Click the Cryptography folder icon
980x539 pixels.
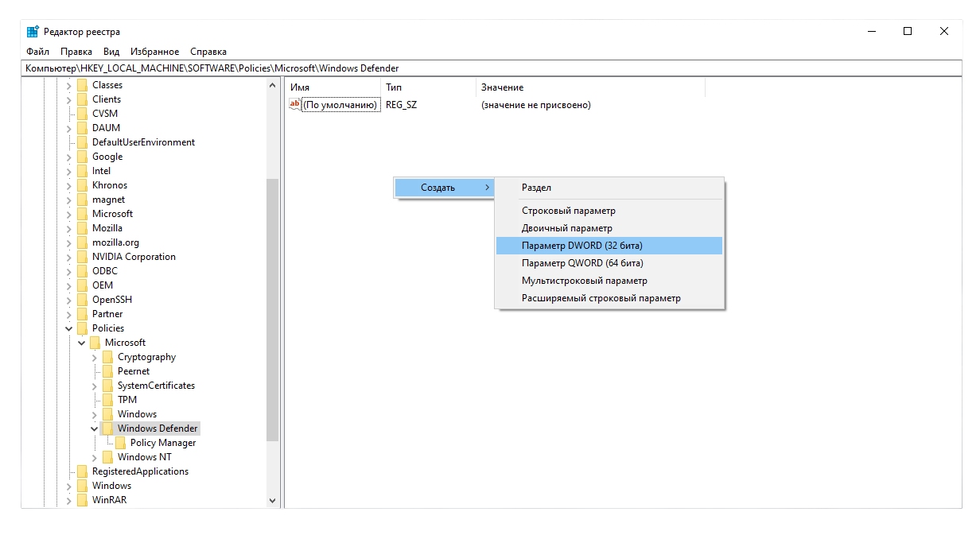click(x=107, y=357)
